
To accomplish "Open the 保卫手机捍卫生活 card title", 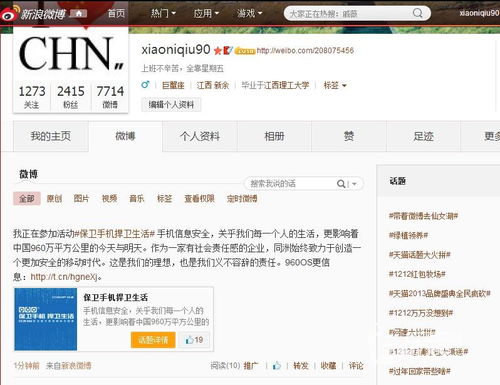I will [115, 297].
